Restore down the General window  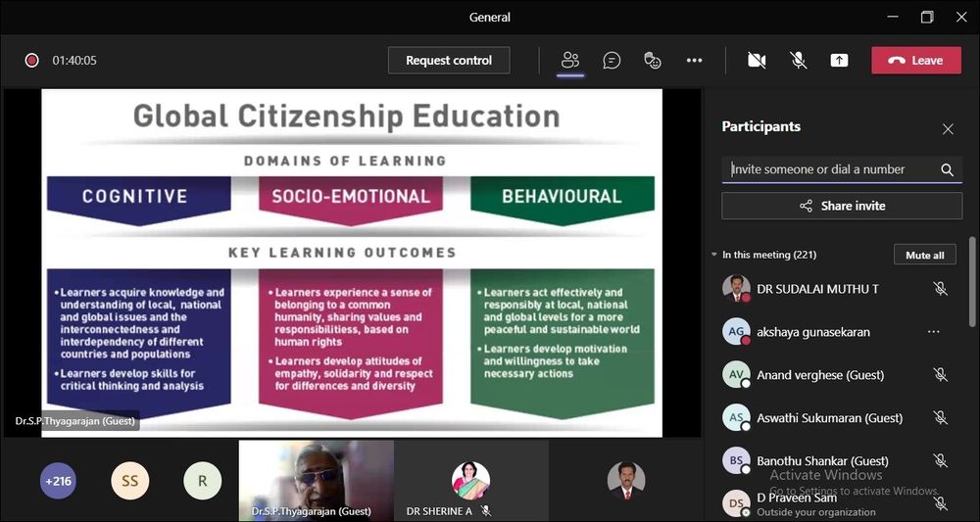[x=927, y=17]
